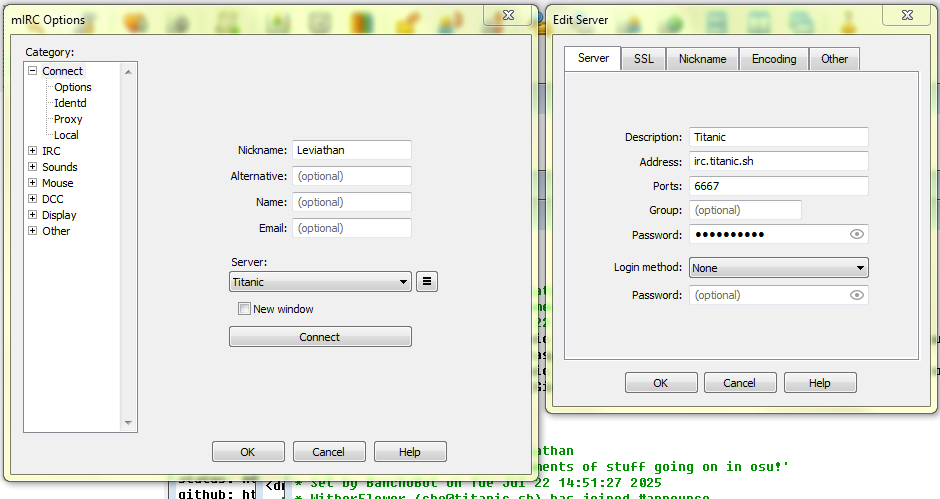Image resolution: width=940 pixels, height=499 pixels.
Task: Confirm mIRC Options with OK
Action: 248,452
